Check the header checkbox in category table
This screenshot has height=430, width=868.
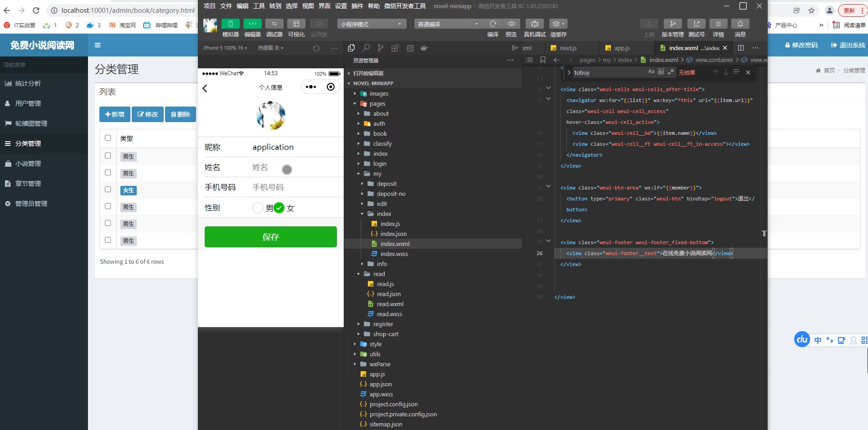(x=108, y=138)
